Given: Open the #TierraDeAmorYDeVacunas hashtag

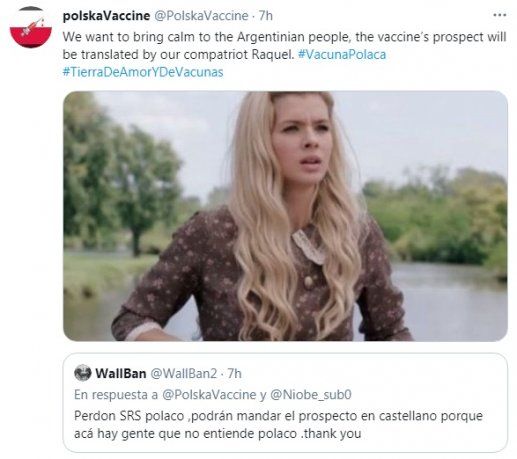Looking at the screenshot, I should (143, 72).
